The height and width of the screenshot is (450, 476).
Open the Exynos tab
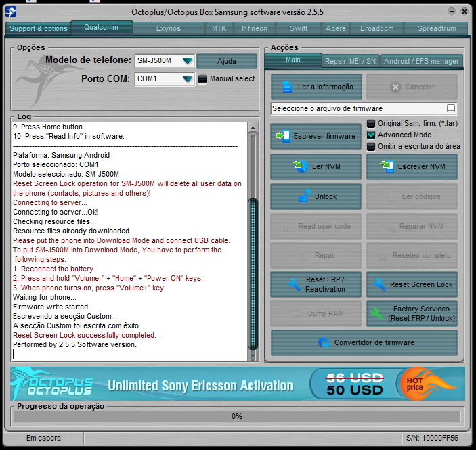click(x=169, y=28)
